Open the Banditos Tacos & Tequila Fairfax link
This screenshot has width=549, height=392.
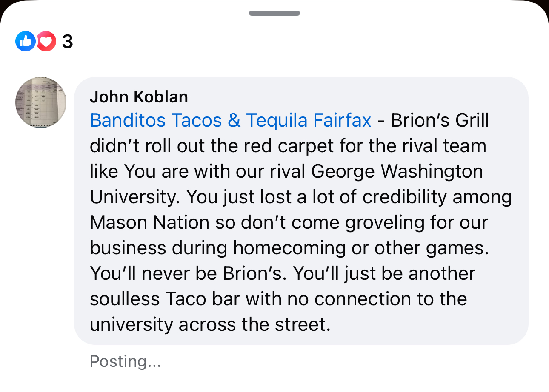pyautogui.click(x=231, y=120)
